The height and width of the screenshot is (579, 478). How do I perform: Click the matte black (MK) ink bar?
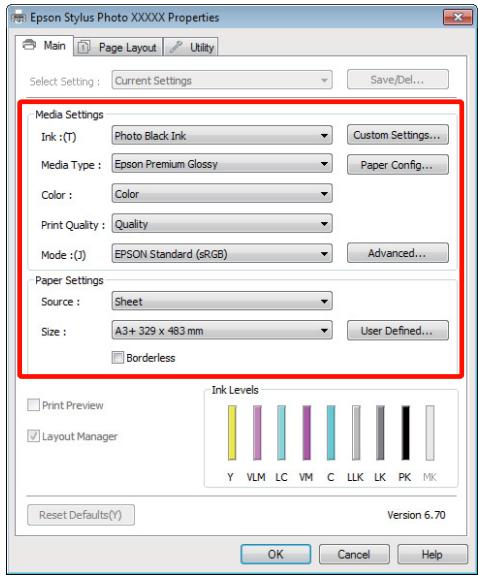[x=430, y=433]
